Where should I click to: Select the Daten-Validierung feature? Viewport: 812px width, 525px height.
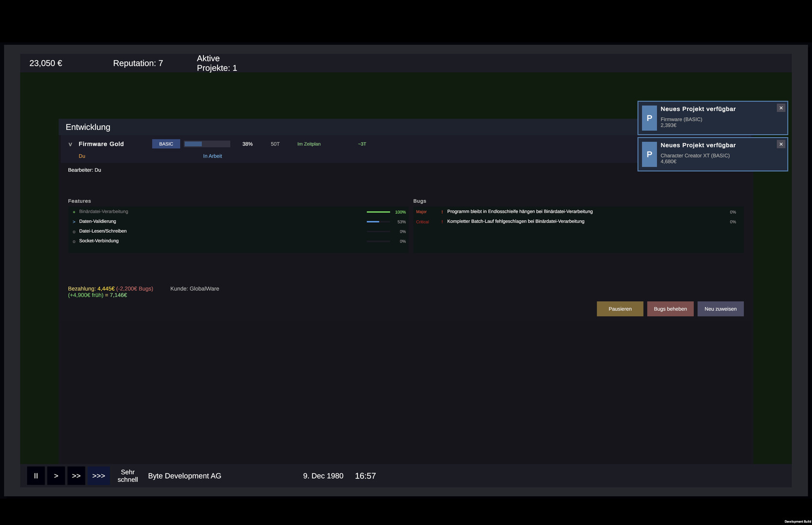click(97, 222)
